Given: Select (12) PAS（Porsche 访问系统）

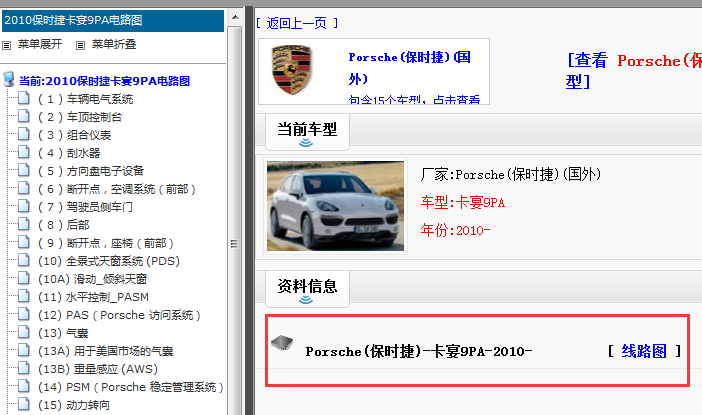Looking at the screenshot, I should [120, 315].
